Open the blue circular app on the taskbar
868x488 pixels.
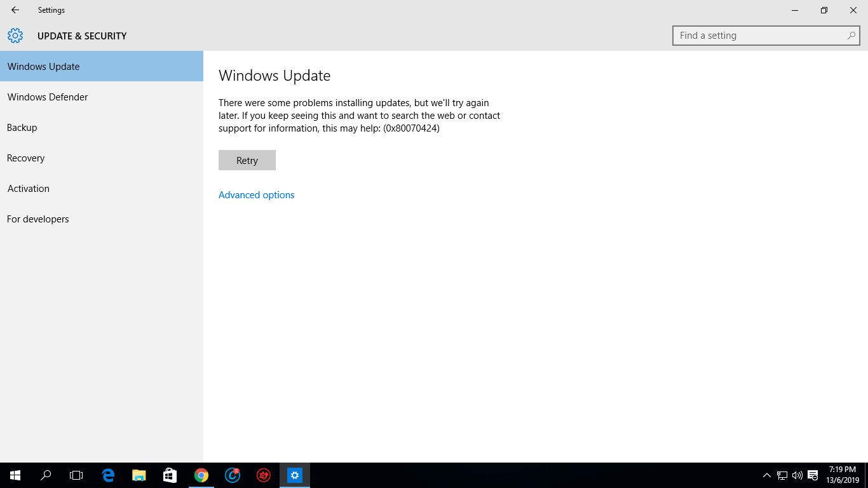tap(233, 475)
